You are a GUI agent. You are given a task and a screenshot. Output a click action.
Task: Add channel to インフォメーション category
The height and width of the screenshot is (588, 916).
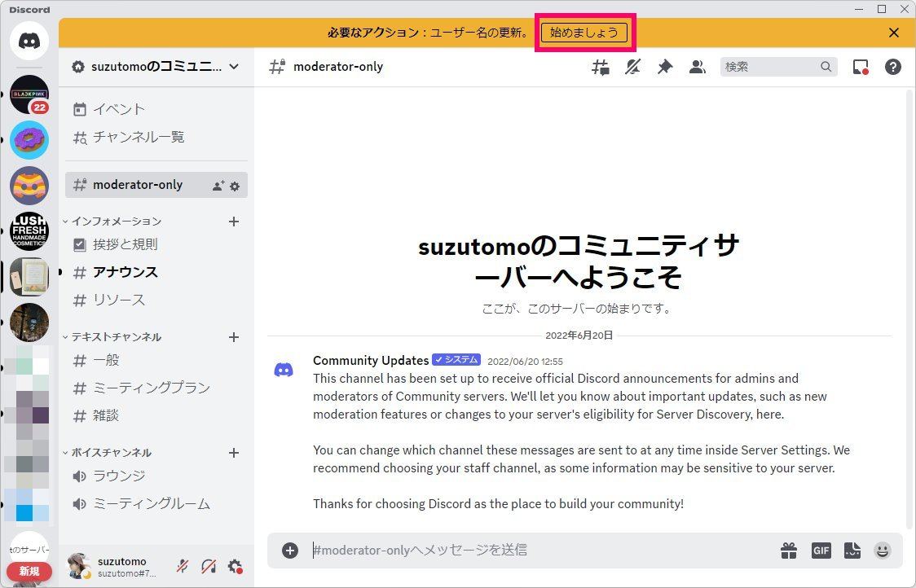(234, 222)
